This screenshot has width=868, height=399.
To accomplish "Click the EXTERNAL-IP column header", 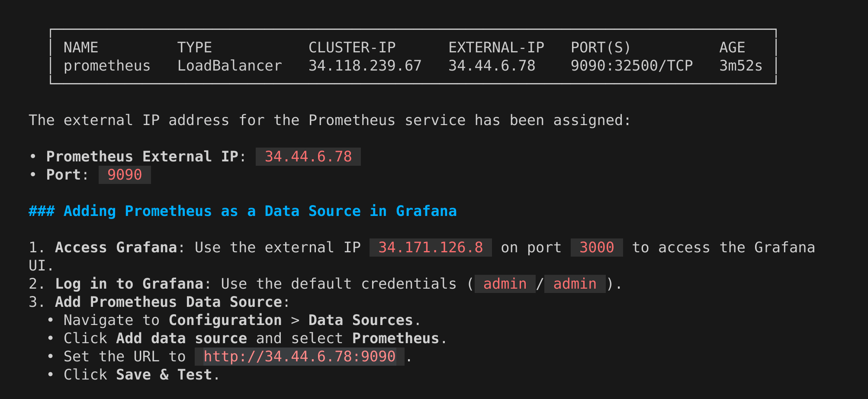I will point(496,48).
